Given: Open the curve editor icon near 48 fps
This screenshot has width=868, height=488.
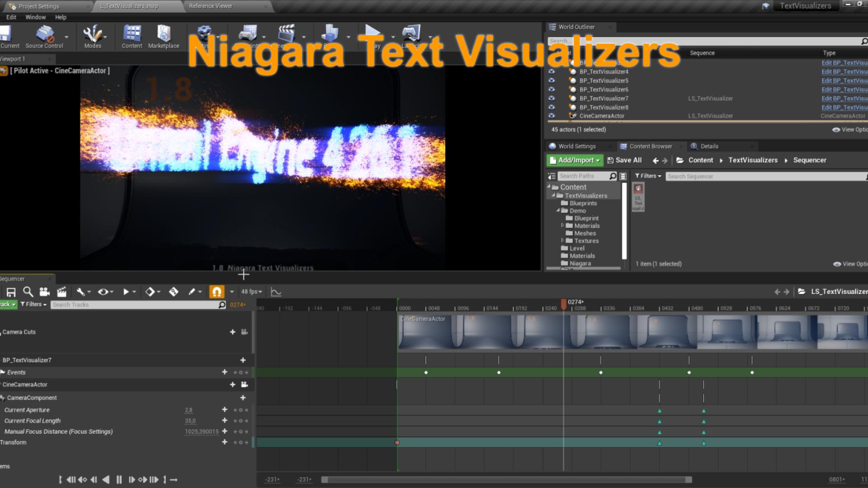Looking at the screenshot, I should pyautogui.click(x=276, y=291).
